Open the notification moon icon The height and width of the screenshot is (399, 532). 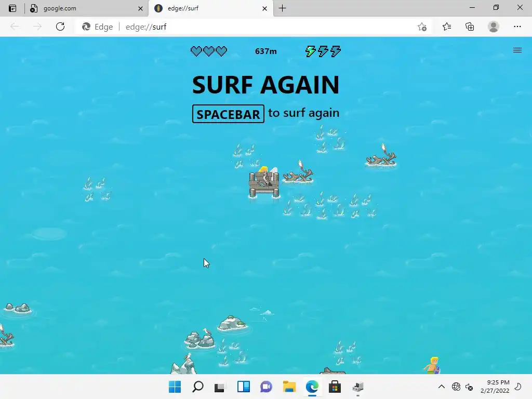518,387
